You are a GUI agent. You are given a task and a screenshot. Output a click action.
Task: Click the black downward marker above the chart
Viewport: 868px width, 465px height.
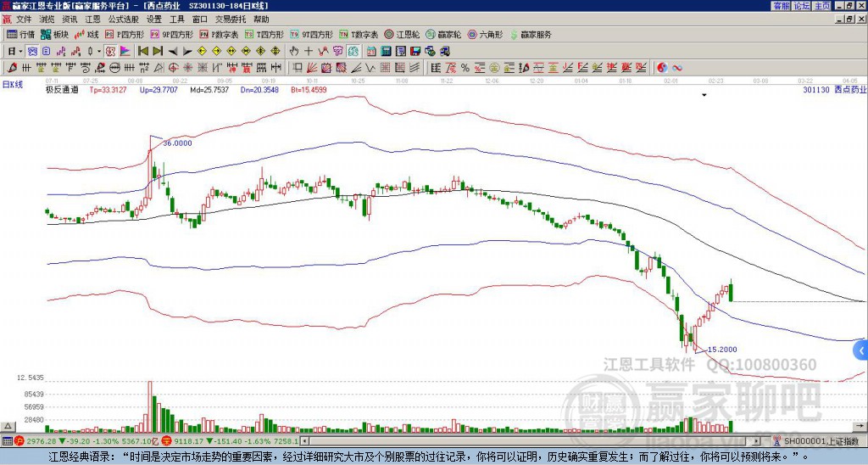pos(704,95)
